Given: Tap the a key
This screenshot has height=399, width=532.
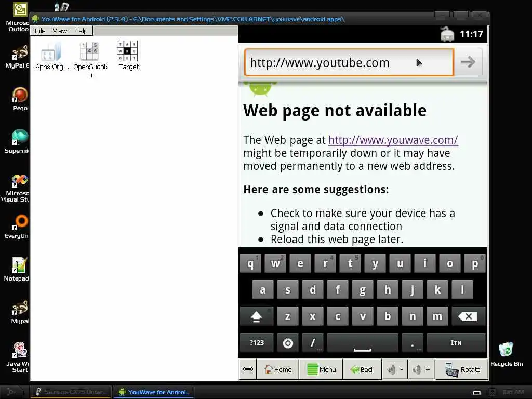Looking at the screenshot, I should pos(262,290).
